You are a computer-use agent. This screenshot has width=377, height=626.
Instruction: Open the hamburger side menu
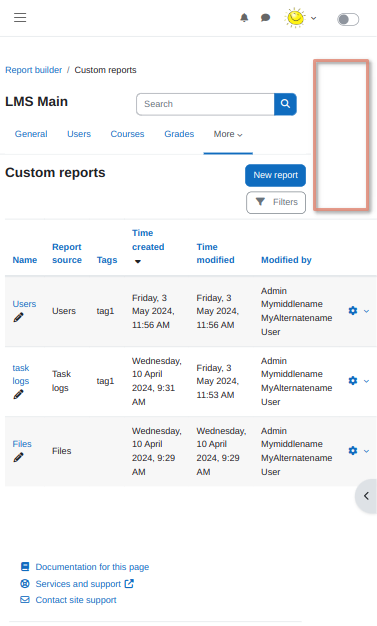(20, 18)
